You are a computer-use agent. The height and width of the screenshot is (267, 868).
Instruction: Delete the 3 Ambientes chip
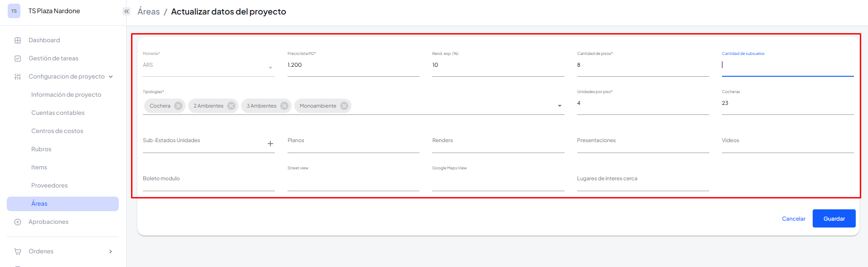284,106
